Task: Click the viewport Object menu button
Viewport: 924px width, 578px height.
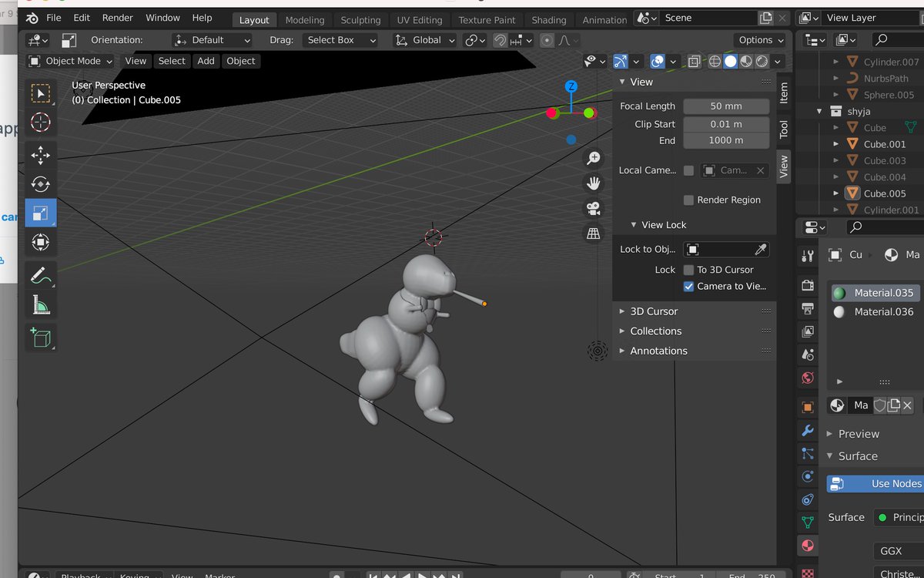Action: coord(241,61)
